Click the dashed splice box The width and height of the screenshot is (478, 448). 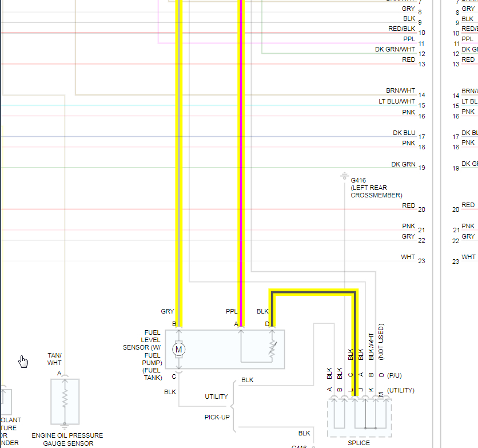(360, 418)
